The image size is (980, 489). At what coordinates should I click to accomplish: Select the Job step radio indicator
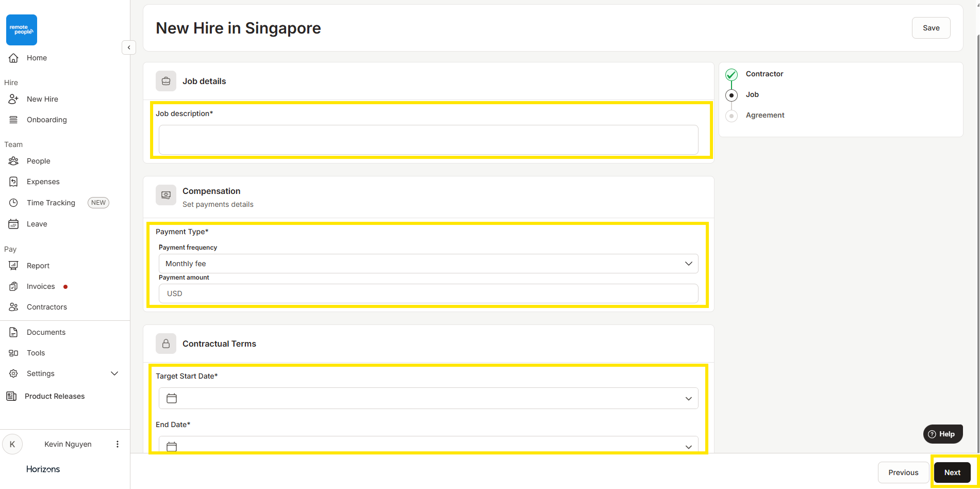click(732, 95)
